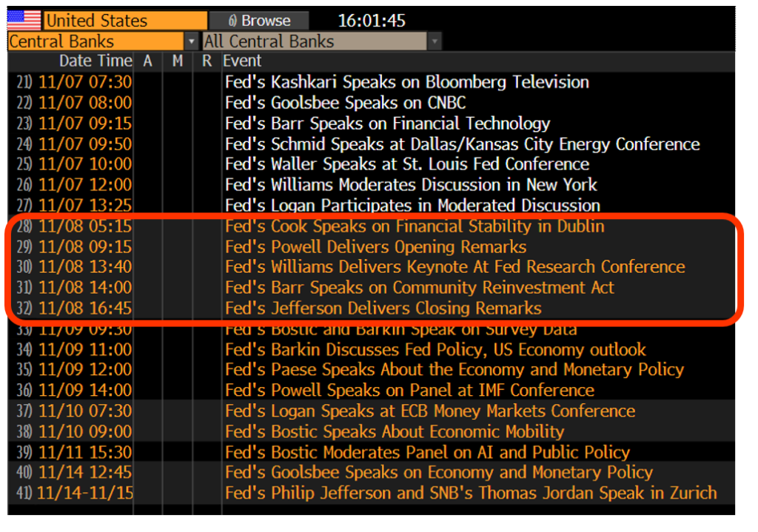The image size is (758, 532).
Task: Select row 23 date 11/07 09:15
Action: pyautogui.click(x=85, y=124)
